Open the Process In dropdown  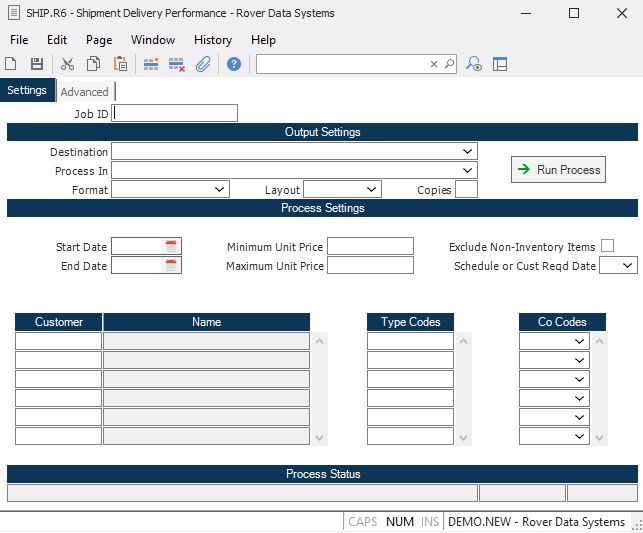coord(468,171)
